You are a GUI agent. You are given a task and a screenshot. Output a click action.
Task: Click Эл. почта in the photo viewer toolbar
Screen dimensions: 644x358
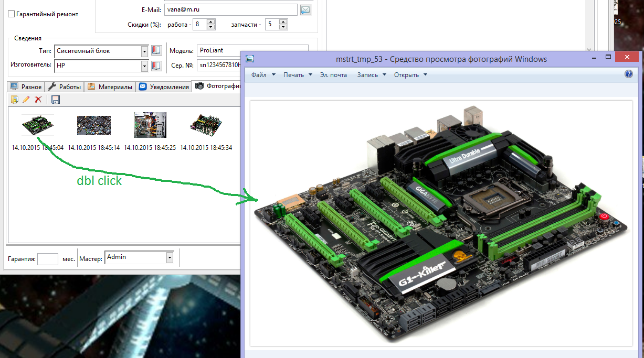[x=334, y=75]
